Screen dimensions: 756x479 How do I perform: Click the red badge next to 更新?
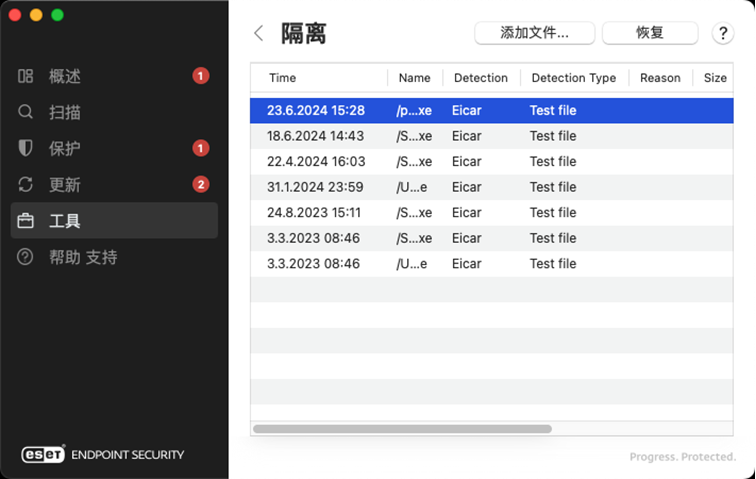(201, 184)
